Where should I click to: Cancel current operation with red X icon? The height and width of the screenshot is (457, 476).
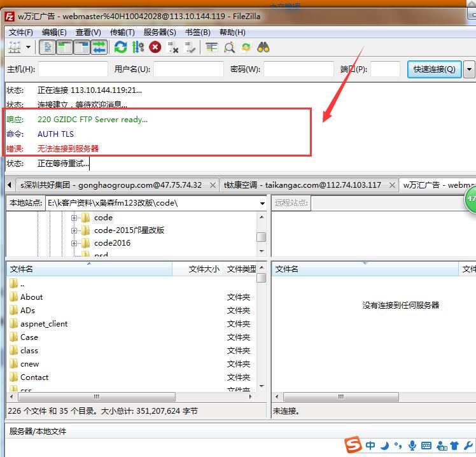(x=155, y=47)
